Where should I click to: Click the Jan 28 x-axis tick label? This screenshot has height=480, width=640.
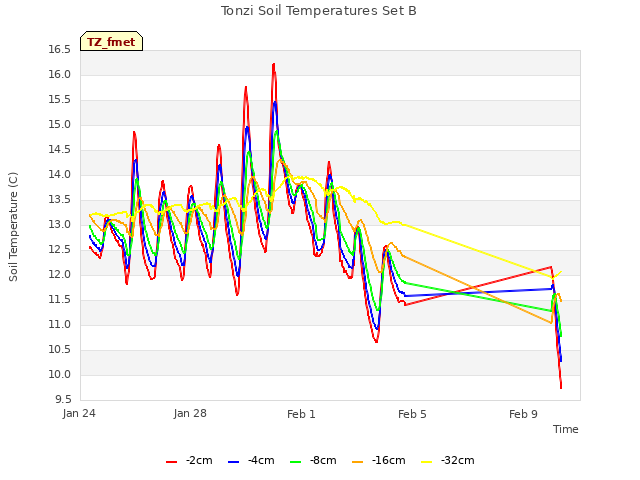point(190,413)
